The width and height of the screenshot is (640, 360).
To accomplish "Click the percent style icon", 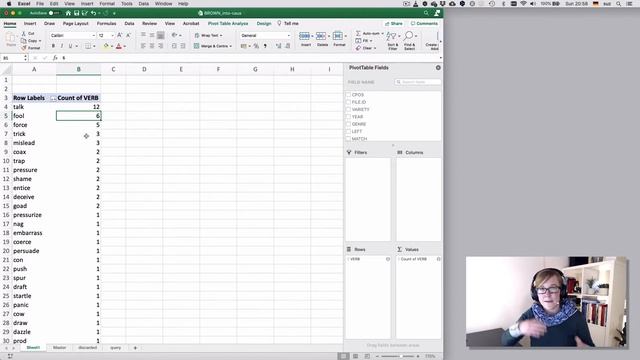I will (x=256, y=46).
